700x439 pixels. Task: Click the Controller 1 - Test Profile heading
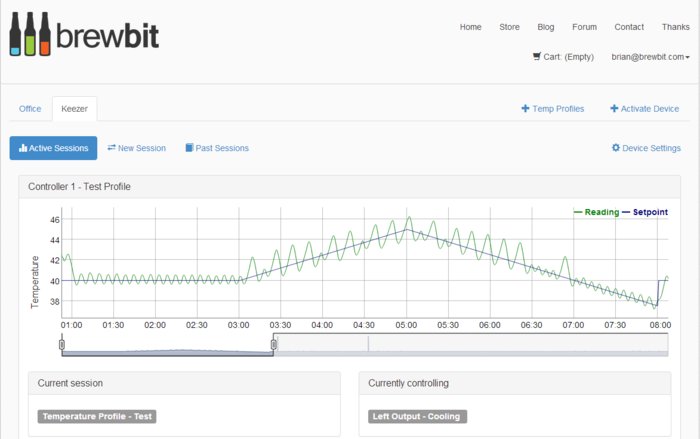click(79, 187)
